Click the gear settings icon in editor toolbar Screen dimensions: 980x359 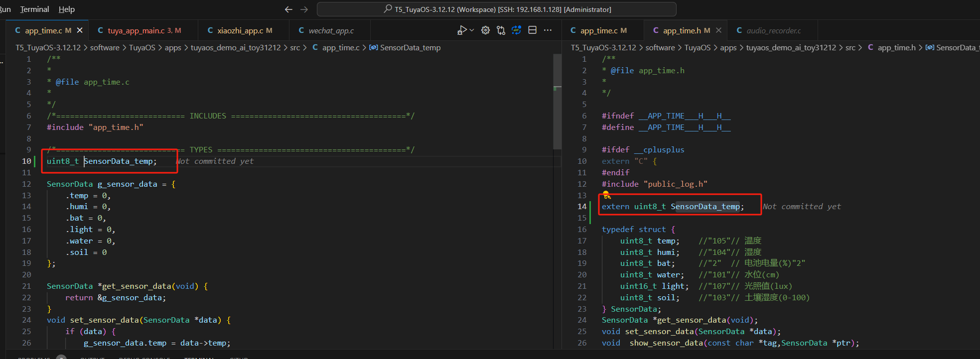(x=485, y=30)
